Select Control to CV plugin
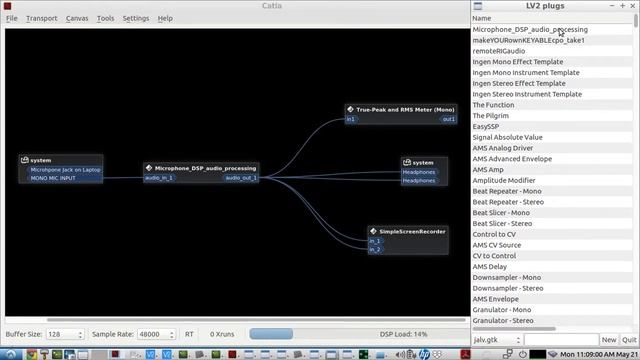This screenshot has width=640, height=360. tap(552, 234)
